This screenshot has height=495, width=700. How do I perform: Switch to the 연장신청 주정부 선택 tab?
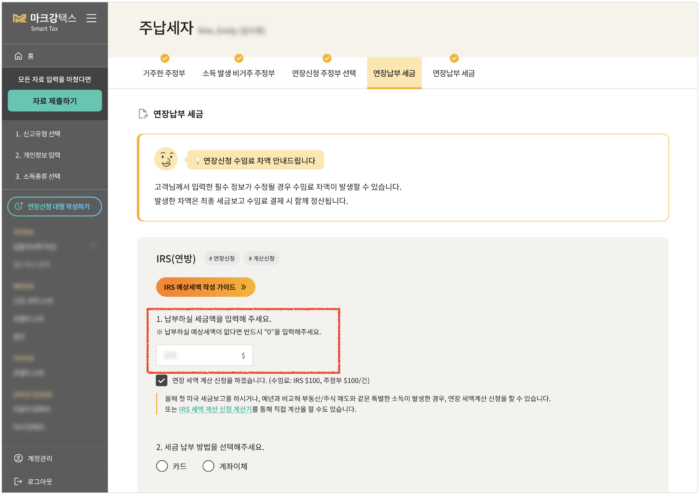click(322, 74)
